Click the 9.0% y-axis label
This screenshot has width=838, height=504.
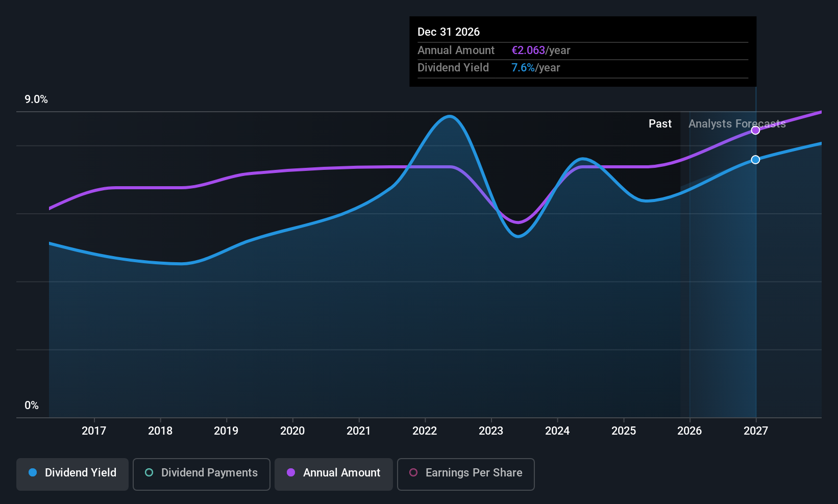(x=36, y=99)
